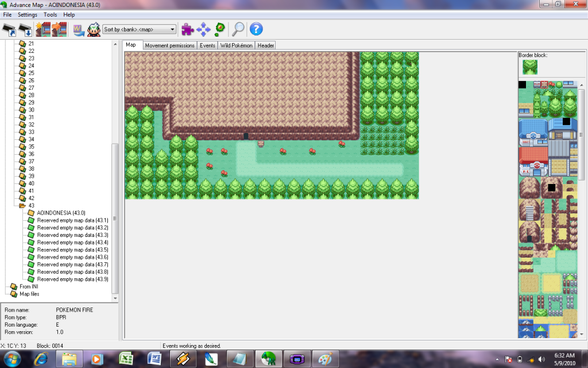Switch to the Movement permissions tab
The height and width of the screenshot is (368, 588).
169,45
